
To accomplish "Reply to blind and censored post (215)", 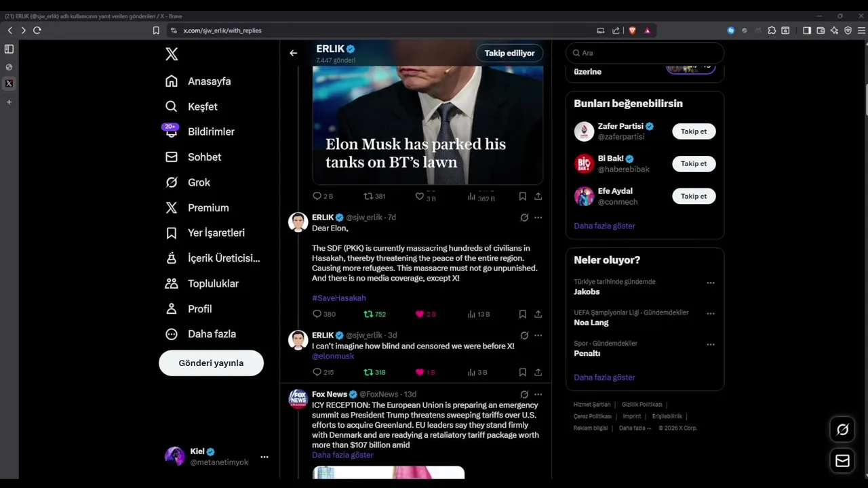I will [x=323, y=372].
